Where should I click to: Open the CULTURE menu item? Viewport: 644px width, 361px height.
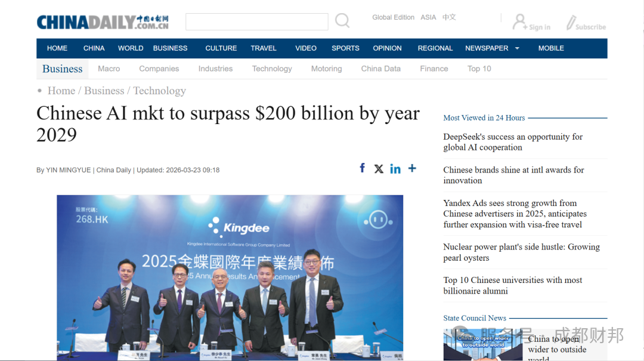(x=221, y=48)
